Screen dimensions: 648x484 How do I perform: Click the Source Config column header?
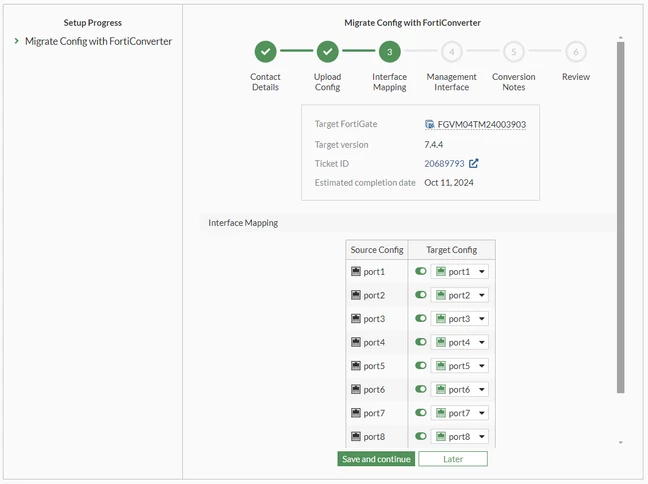tap(377, 250)
